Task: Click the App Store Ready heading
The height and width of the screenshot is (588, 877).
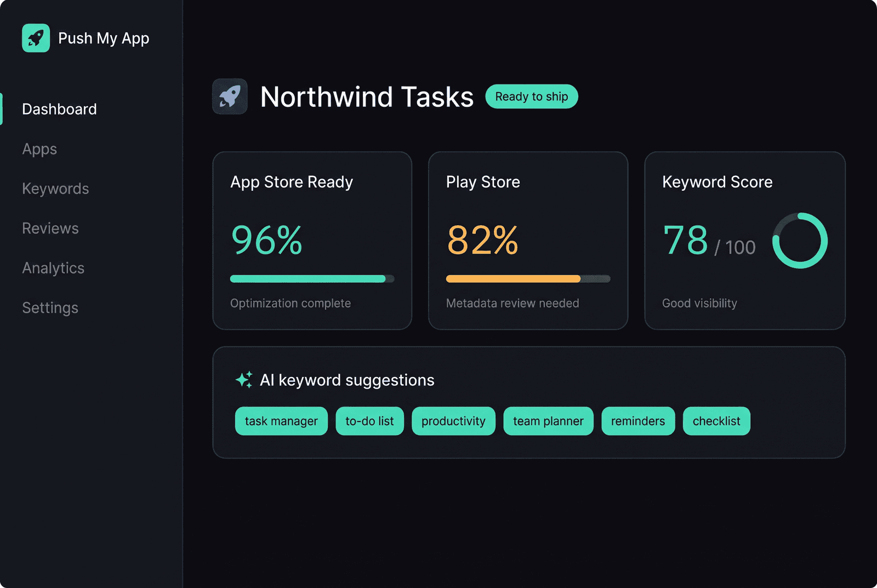Action: [x=292, y=182]
